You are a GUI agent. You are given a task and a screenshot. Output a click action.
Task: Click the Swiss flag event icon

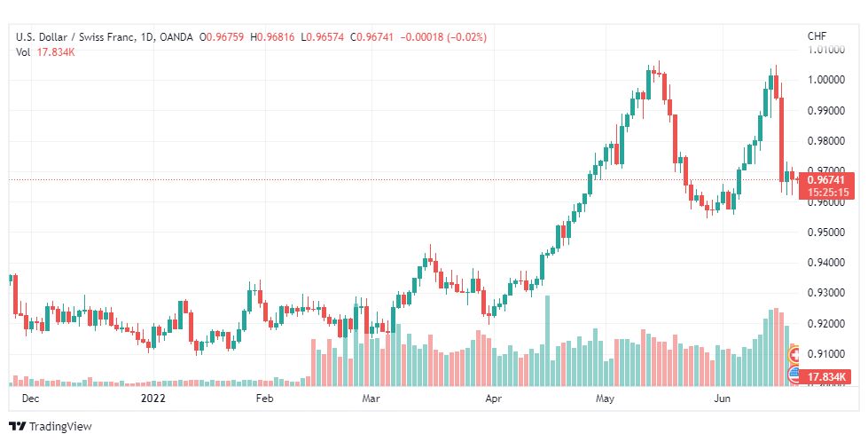click(794, 354)
